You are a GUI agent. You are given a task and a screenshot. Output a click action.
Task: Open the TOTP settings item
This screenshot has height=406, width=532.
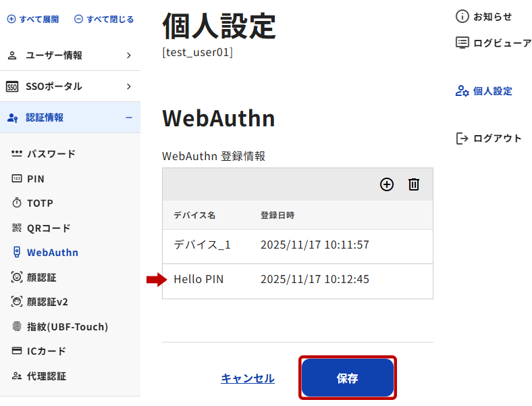pos(40,203)
